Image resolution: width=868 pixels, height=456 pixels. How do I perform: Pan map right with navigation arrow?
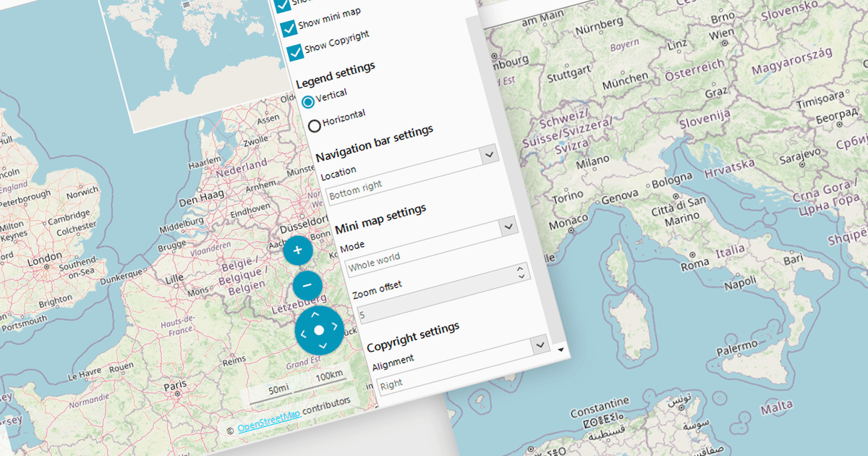point(333,326)
